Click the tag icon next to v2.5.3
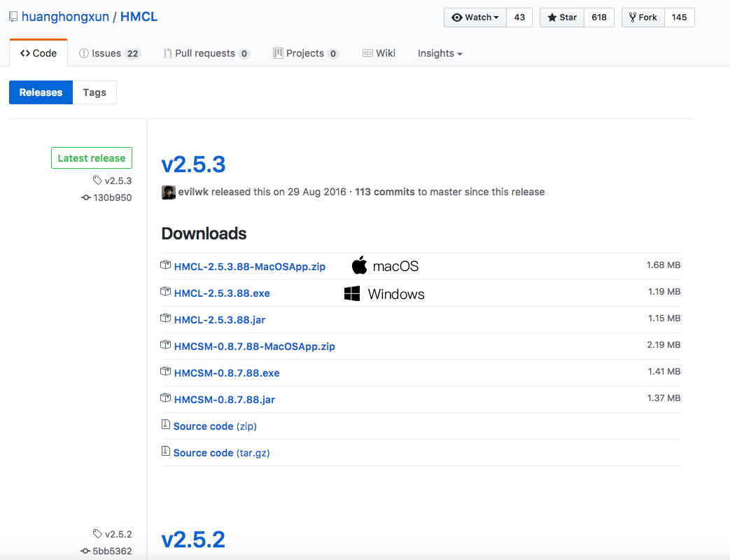This screenshot has height=560, width=730. click(97, 181)
